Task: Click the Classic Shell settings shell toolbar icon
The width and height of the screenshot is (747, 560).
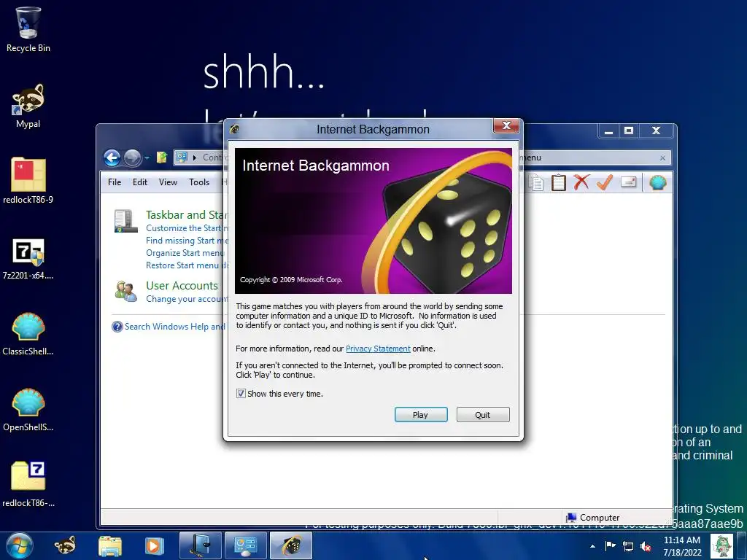Action: (x=657, y=182)
